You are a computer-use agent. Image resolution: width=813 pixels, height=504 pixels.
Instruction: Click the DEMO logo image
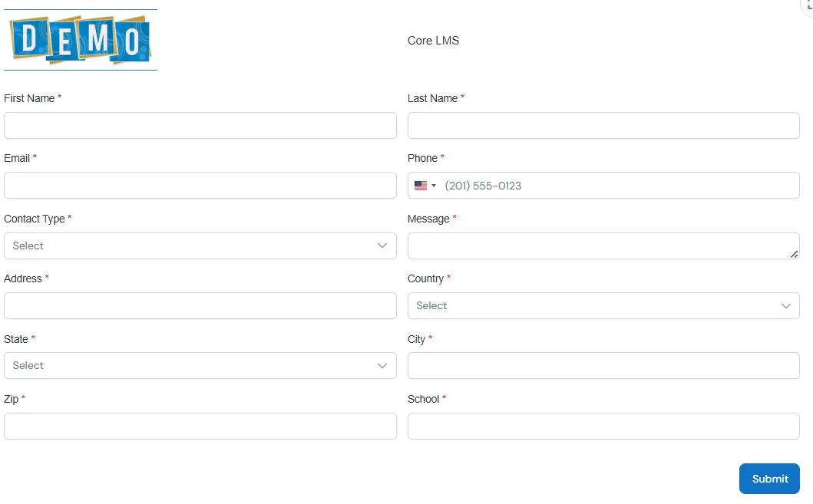(x=81, y=40)
